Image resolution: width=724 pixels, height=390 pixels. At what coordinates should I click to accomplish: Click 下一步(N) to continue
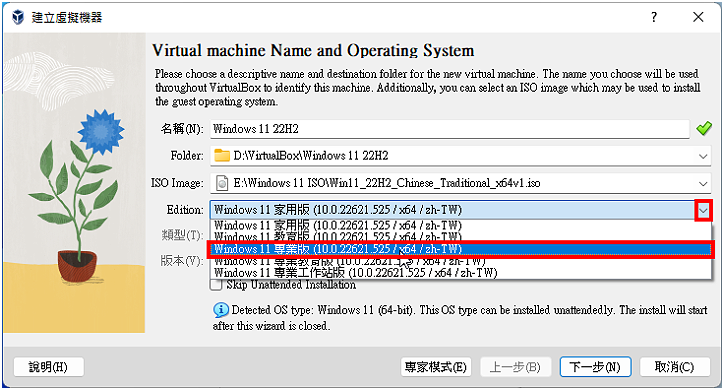pyautogui.click(x=595, y=367)
